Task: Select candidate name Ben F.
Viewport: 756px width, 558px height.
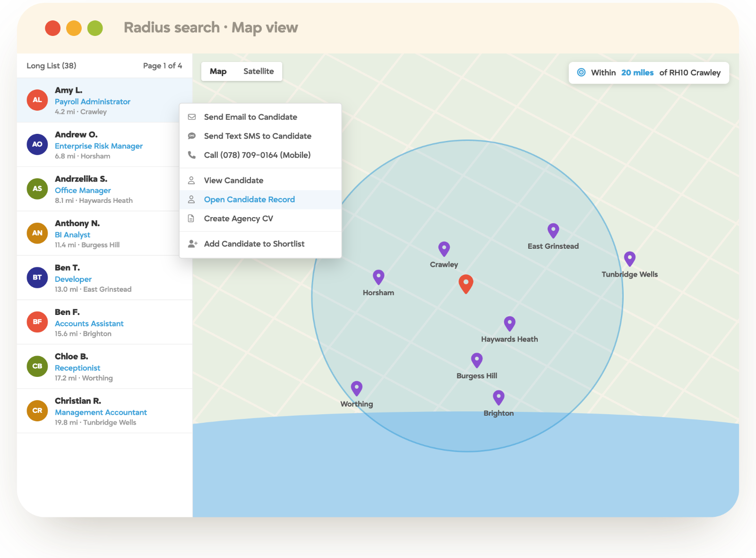Action: coord(67,312)
